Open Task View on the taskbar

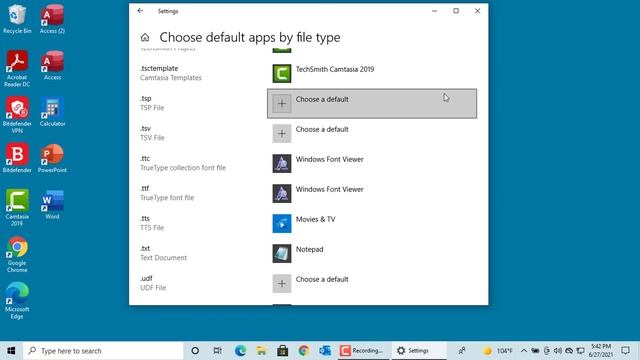tap(218, 351)
